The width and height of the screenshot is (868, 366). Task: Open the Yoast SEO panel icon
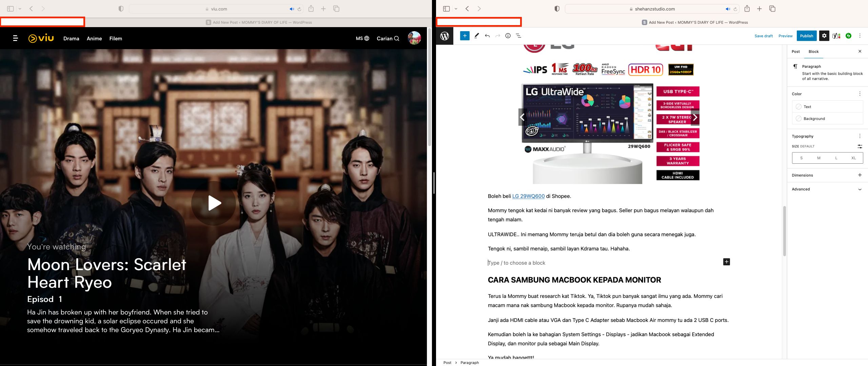[x=836, y=36]
